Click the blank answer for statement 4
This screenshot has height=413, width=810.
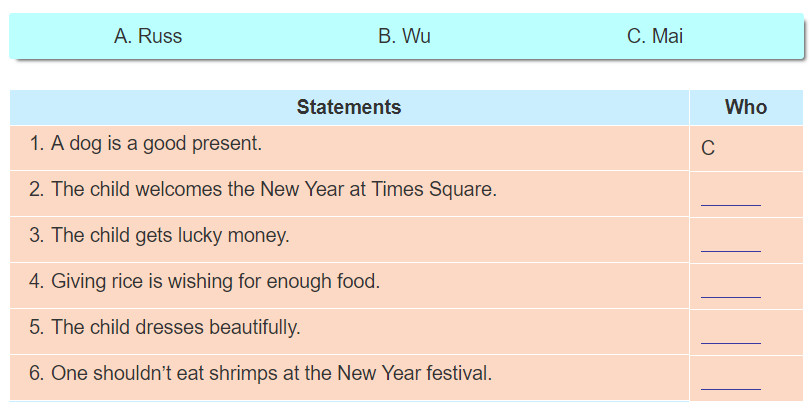(x=730, y=292)
